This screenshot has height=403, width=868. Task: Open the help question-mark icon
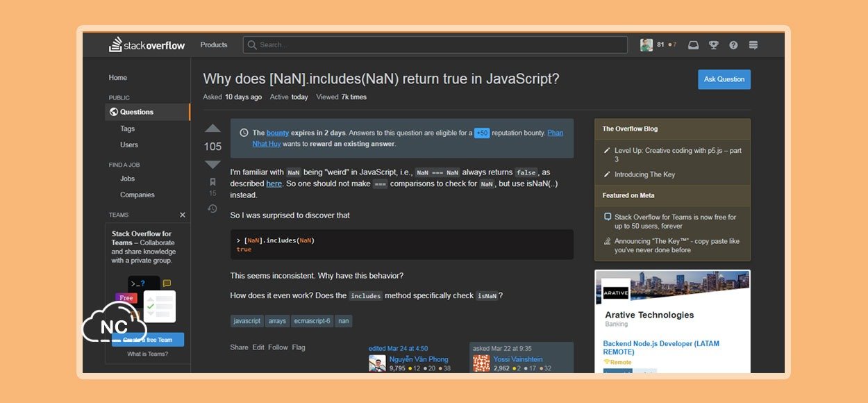(x=733, y=45)
